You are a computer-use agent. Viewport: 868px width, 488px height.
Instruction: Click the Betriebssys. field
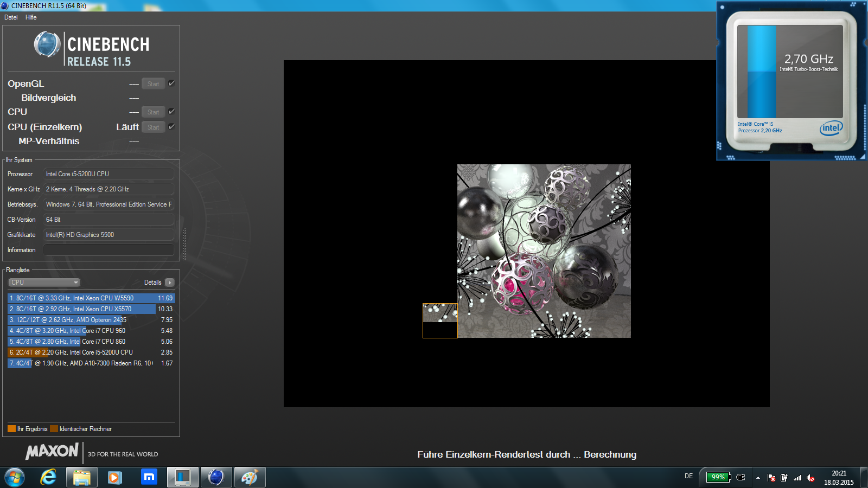[108, 204]
